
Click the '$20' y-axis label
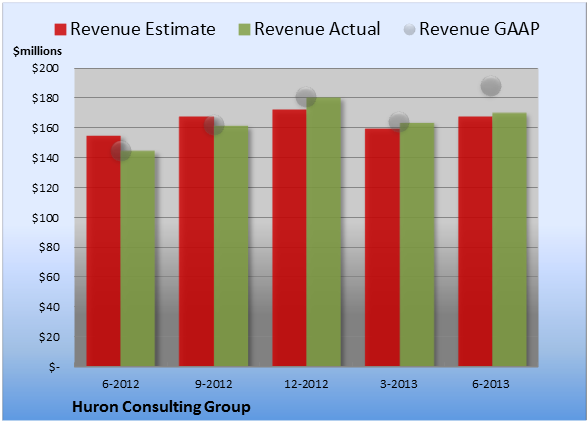[49, 337]
